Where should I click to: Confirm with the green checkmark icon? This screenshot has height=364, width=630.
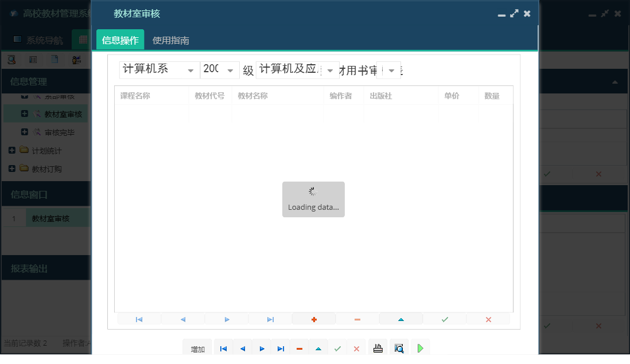[445, 318]
